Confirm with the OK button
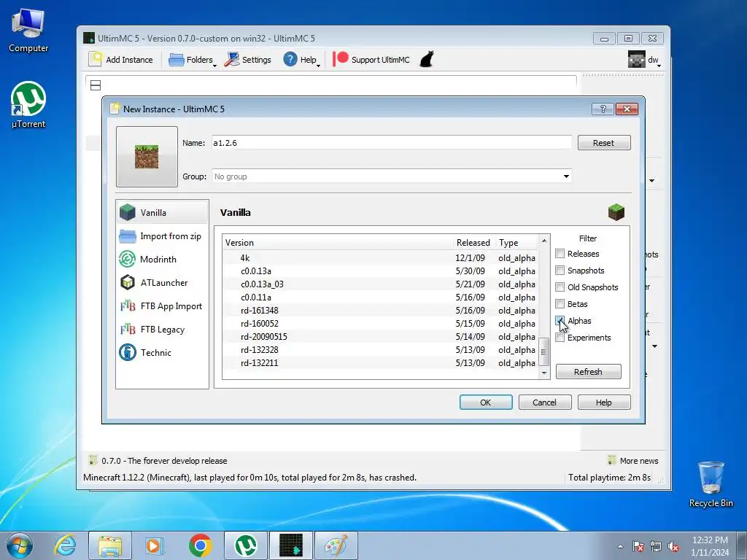747x560 pixels. point(486,402)
